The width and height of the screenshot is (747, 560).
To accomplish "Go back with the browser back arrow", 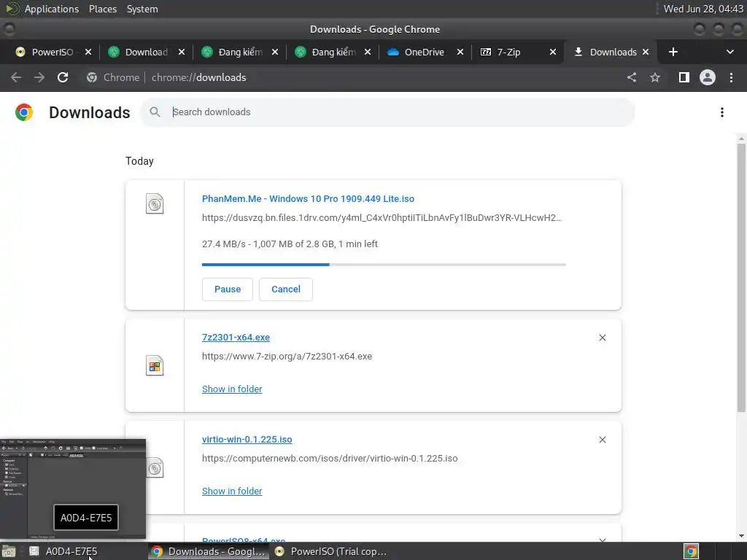I will [x=16, y=77].
